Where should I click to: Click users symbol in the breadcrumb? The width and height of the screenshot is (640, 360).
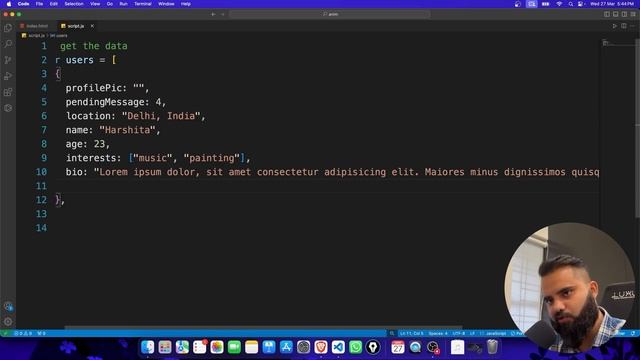(x=58, y=36)
